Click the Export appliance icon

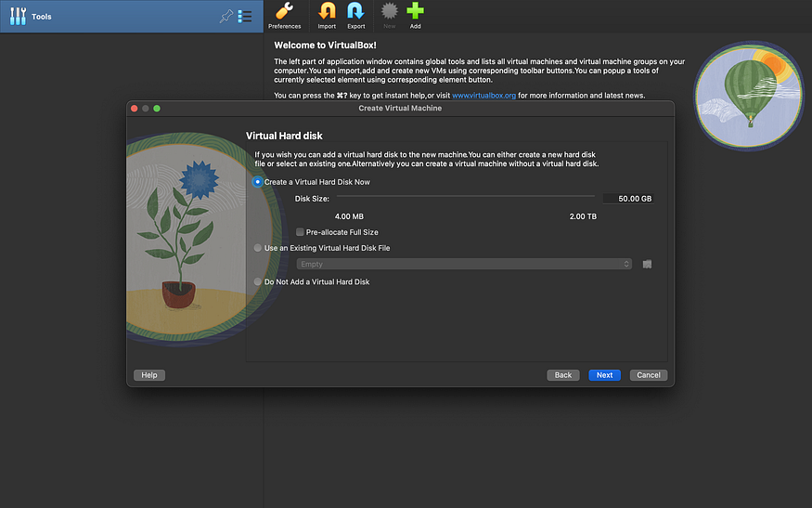click(355, 16)
